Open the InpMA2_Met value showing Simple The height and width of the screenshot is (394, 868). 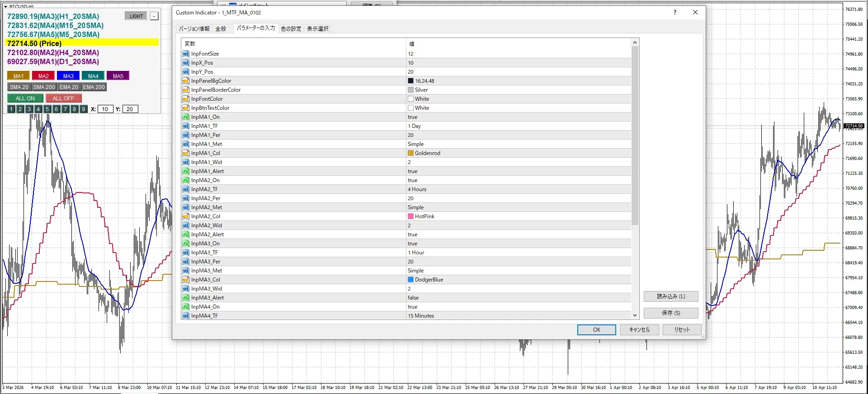tap(519, 207)
